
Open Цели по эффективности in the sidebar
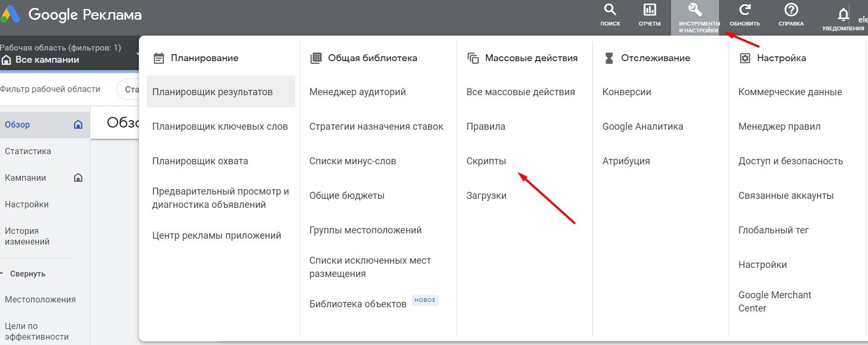[x=37, y=331]
